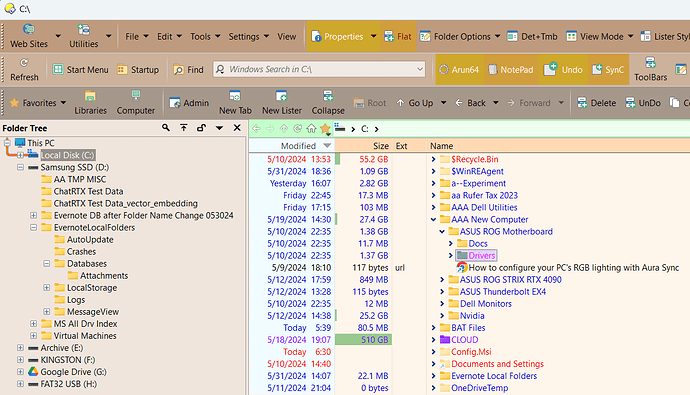Screen dimensions: 690x395
Task: Click the Admin button
Action: [x=189, y=103]
